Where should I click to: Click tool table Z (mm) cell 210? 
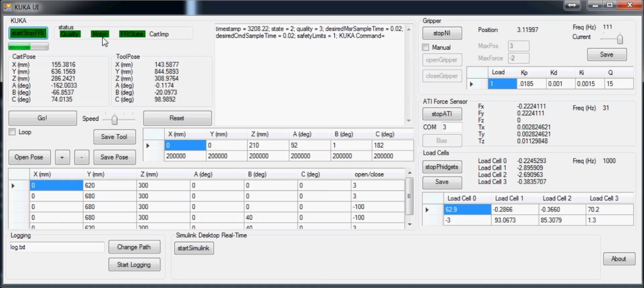(268, 145)
